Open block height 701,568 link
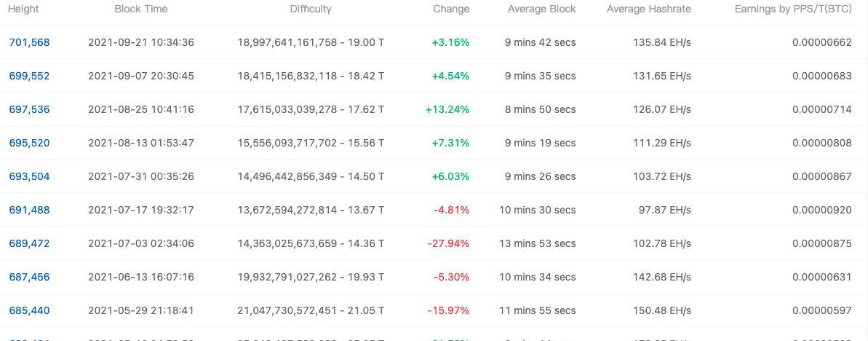The height and width of the screenshot is (341, 868). (29, 42)
